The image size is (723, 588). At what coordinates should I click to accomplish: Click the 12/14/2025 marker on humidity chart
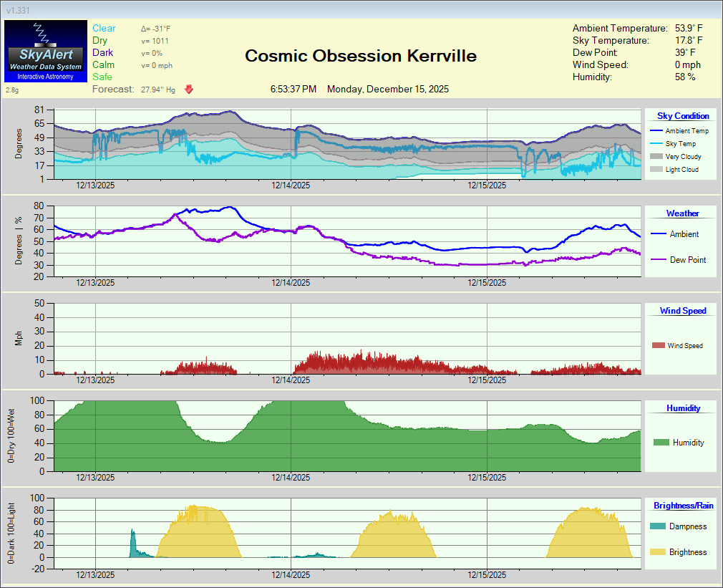click(x=291, y=477)
